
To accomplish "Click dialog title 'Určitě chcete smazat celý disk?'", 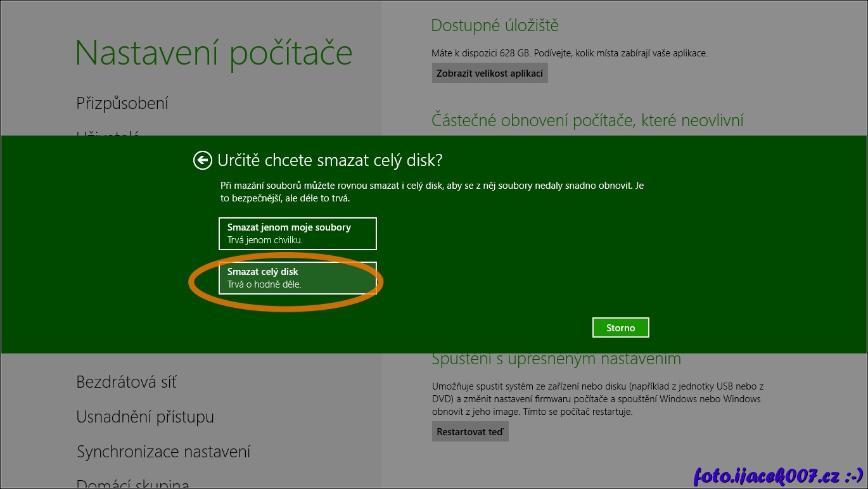I will [x=329, y=160].
